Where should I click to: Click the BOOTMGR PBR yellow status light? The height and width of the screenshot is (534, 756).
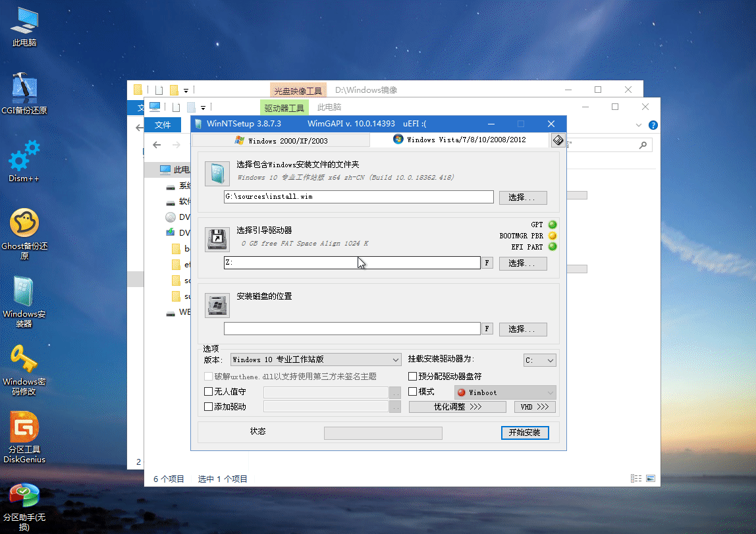pyautogui.click(x=553, y=236)
